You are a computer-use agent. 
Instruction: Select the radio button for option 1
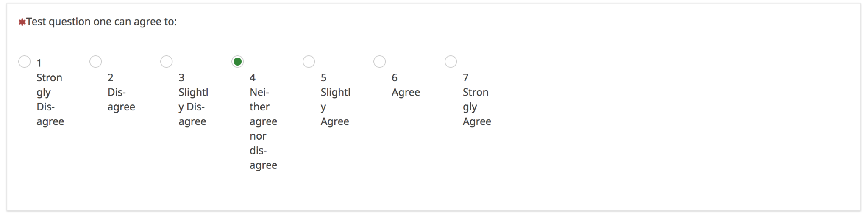(25, 62)
